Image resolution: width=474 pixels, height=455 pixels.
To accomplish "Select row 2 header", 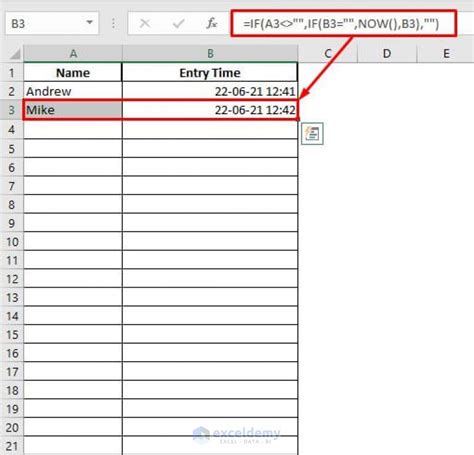I will (12, 91).
